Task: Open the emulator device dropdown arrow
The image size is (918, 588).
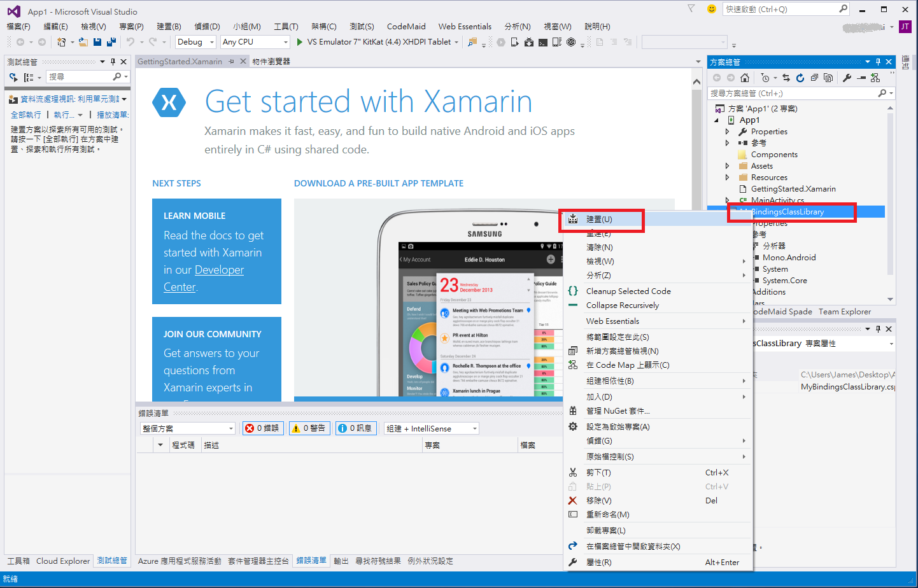Action: pyautogui.click(x=456, y=42)
